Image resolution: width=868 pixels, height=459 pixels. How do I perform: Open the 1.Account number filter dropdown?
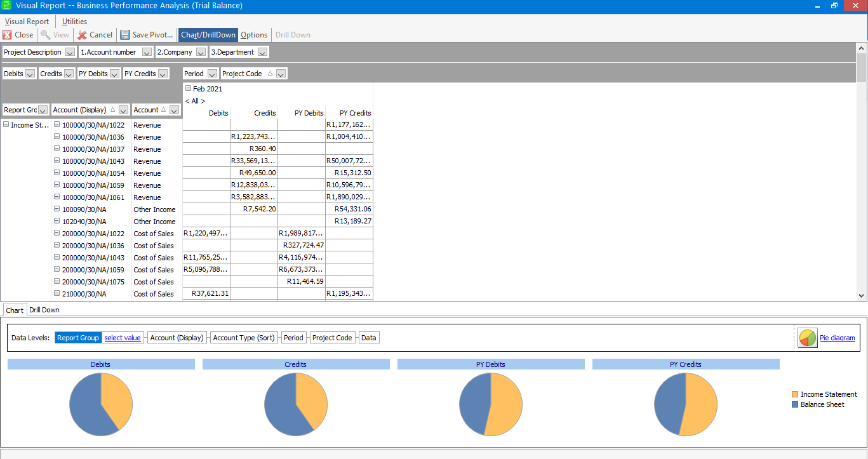tap(147, 52)
